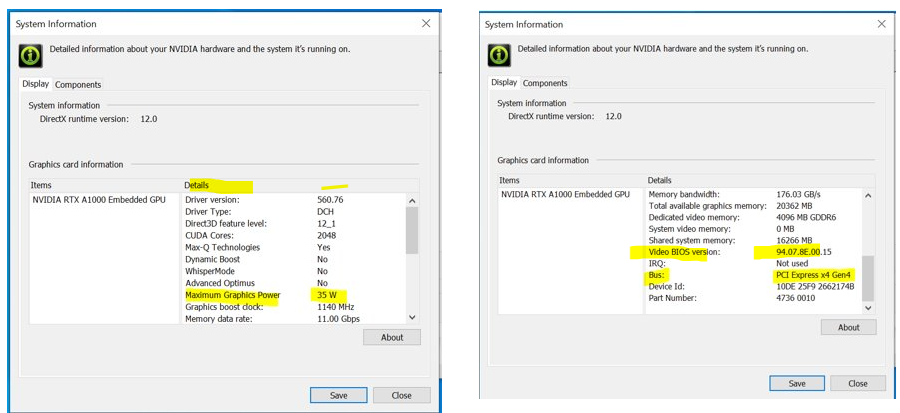Click CUDA Cores value 2048
This screenshot has width=900, height=413.
(326, 235)
